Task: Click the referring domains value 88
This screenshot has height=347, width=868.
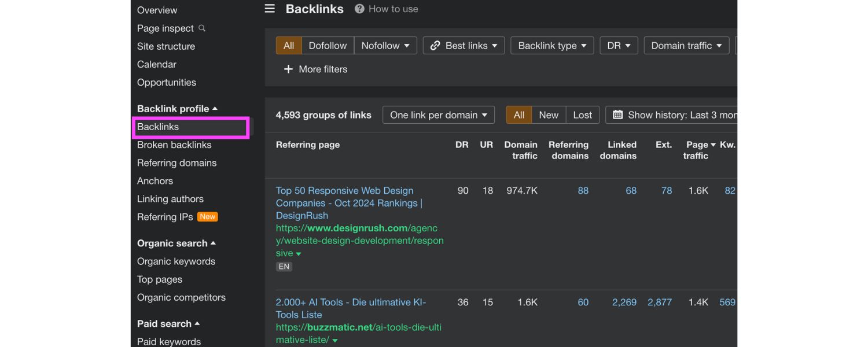Action: [583, 190]
